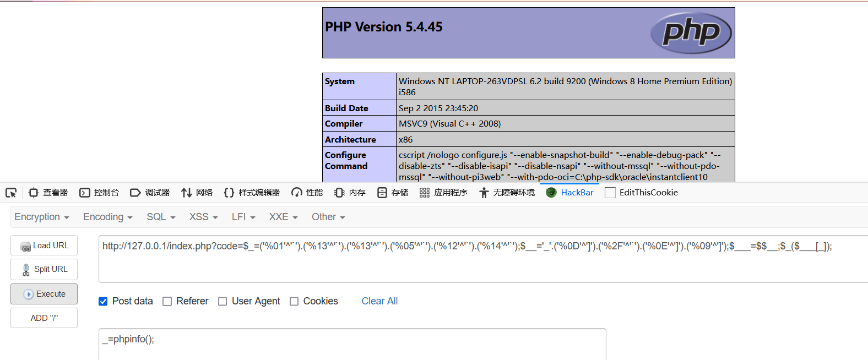Open the Debugger (调试器) panel
The width and height of the screenshot is (868, 360).
[x=150, y=193]
